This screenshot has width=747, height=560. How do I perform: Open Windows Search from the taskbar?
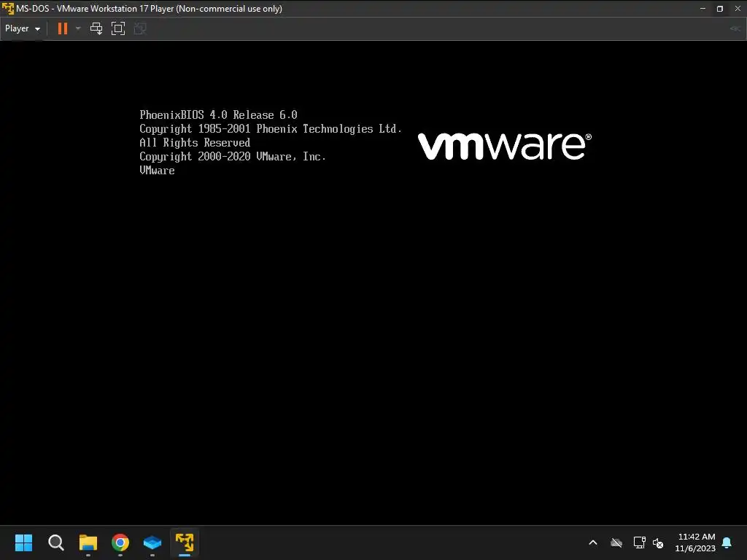[x=56, y=542]
